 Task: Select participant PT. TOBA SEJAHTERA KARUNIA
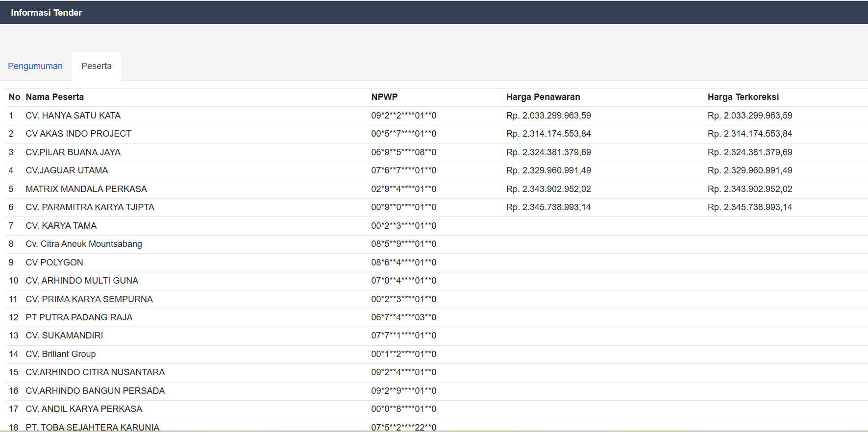[93, 427]
